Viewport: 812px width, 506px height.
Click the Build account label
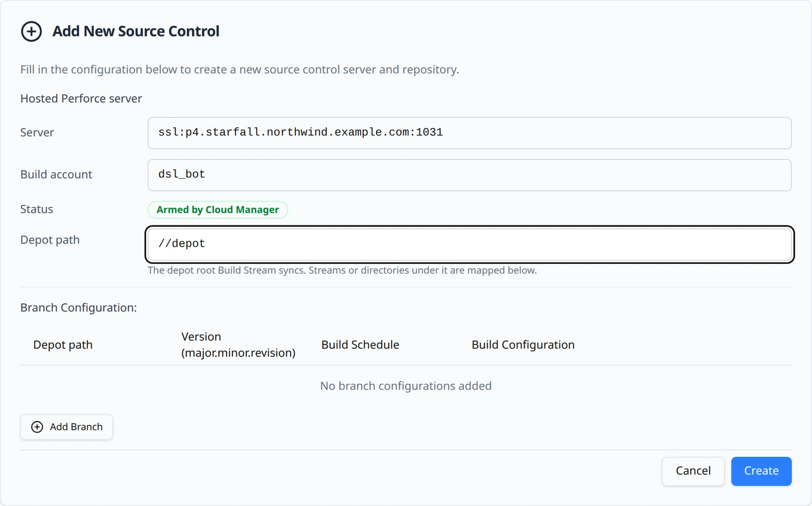[x=56, y=175]
